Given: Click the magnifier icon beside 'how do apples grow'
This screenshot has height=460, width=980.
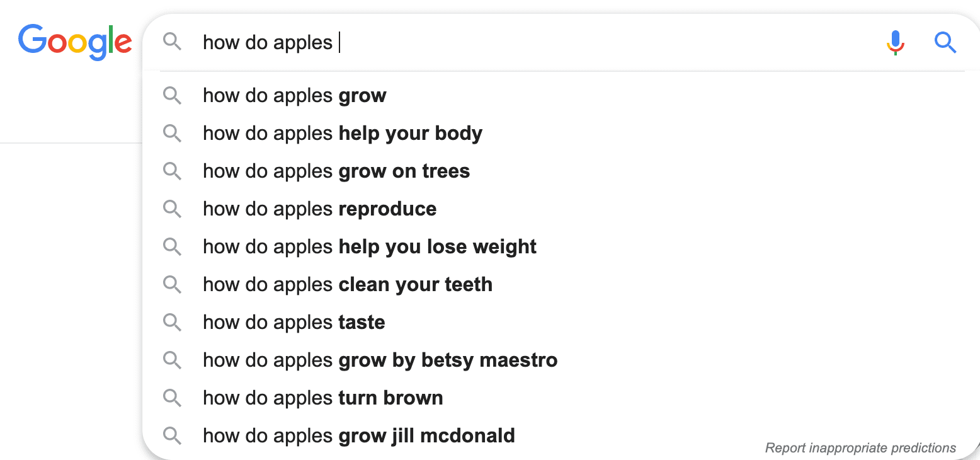Looking at the screenshot, I should pos(172,96).
